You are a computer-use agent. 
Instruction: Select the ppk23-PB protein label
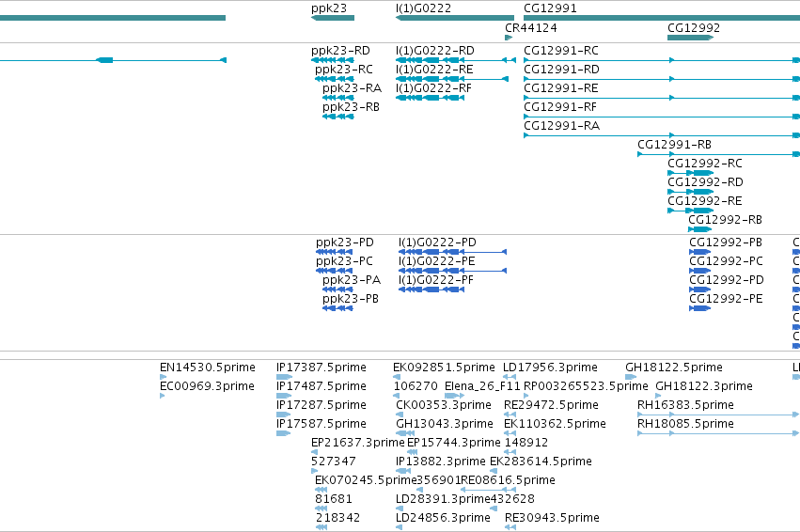pyautogui.click(x=350, y=299)
